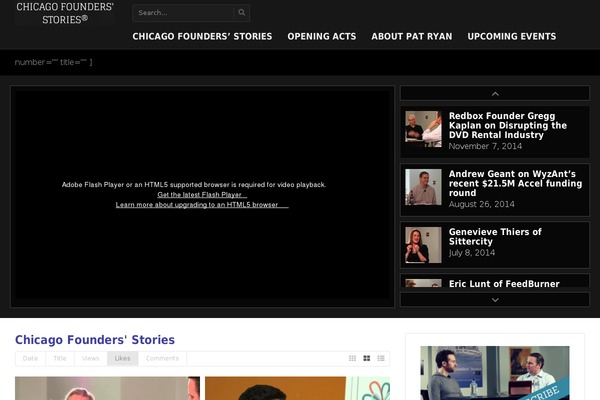Click the search magnifier icon

coord(241,13)
